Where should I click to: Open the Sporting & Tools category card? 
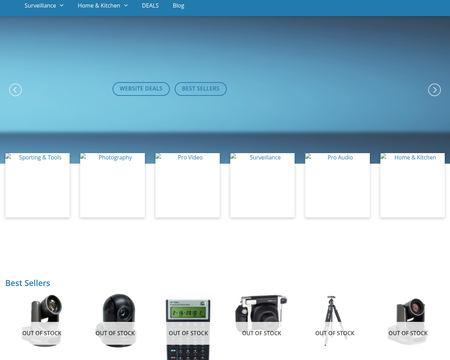38,185
